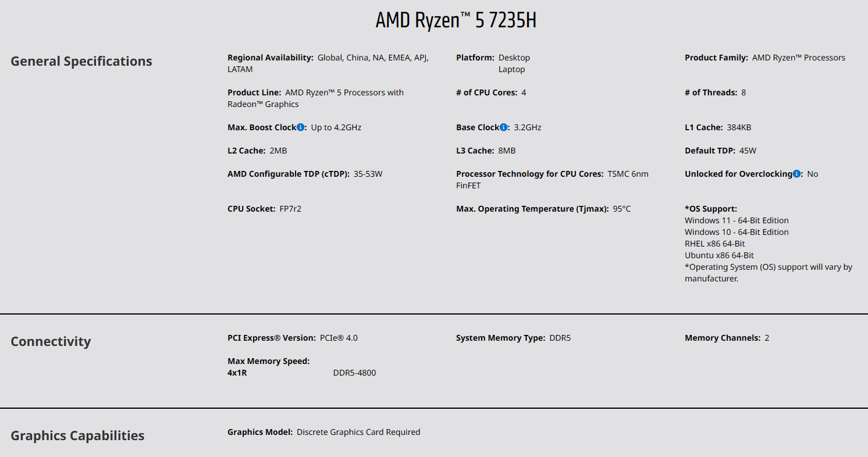Select the Connectivity section heading
The height and width of the screenshot is (457, 868).
click(51, 341)
